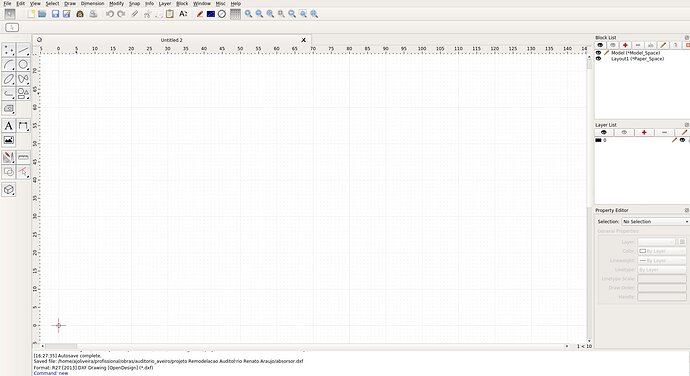Select the Line drawing tool
The height and width of the screenshot is (376, 690).
pos(23,50)
